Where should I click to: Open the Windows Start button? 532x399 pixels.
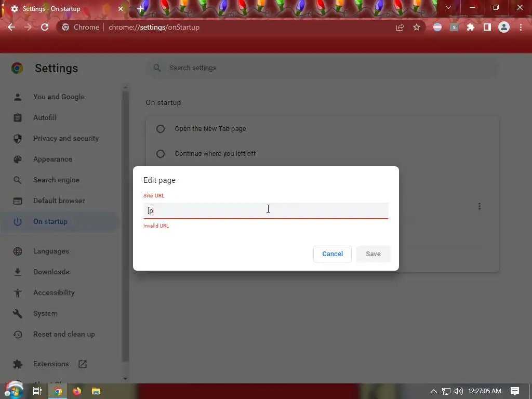(14, 391)
